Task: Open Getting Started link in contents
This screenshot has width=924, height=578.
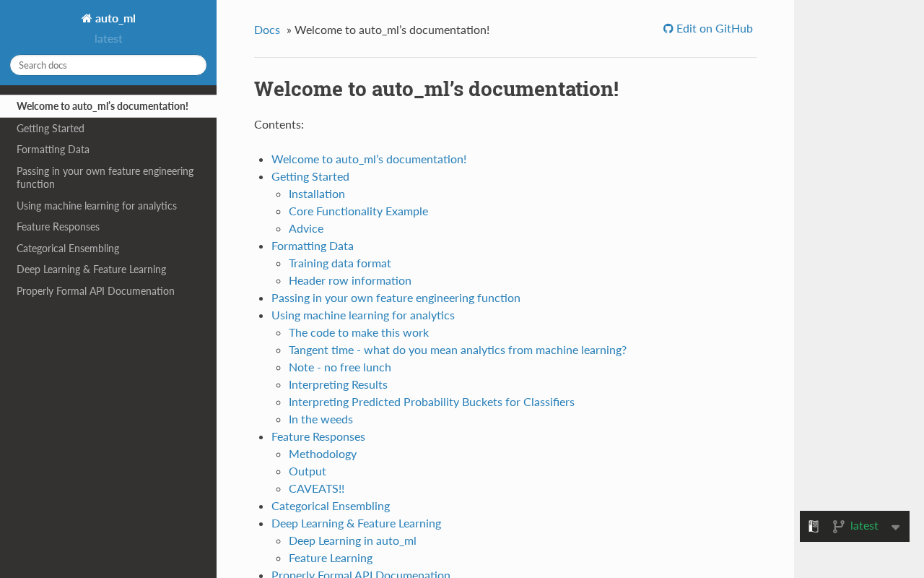Action: (310, 176)
